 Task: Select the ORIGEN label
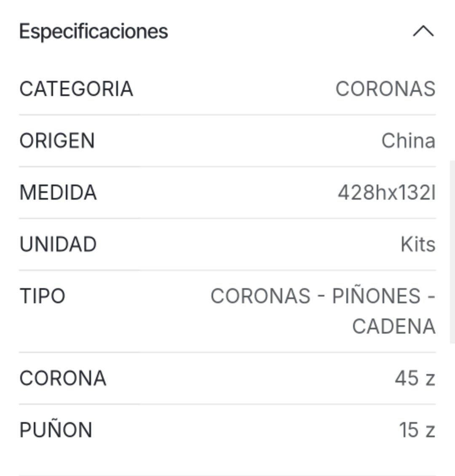point(57,141)
